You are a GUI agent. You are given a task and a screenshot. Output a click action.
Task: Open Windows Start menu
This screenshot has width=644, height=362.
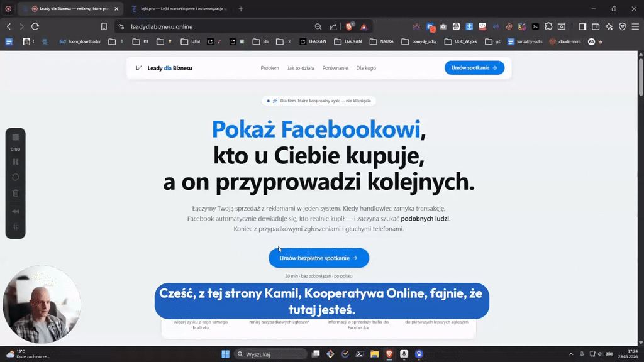click(x=226, y=354)
